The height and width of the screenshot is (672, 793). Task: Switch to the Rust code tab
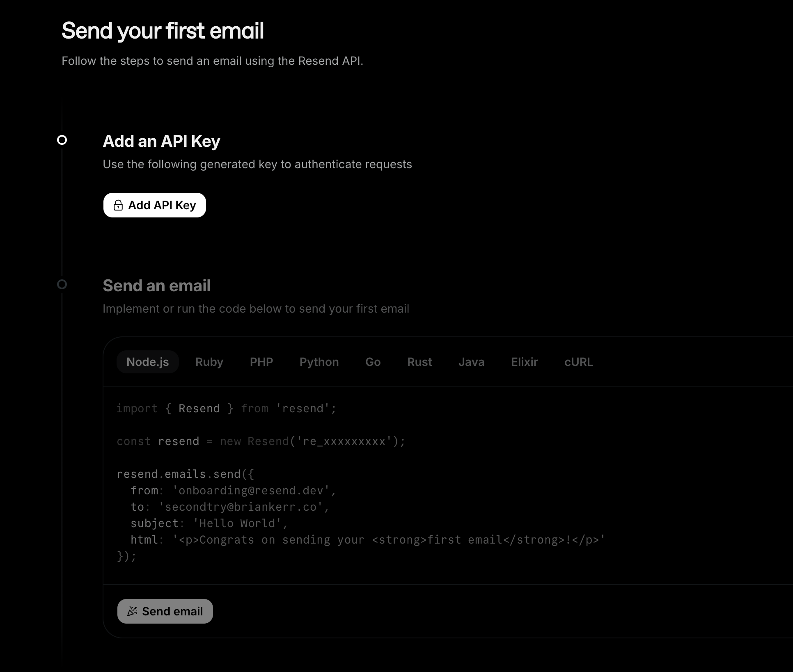pyautogui.click(x=419, y=362)
